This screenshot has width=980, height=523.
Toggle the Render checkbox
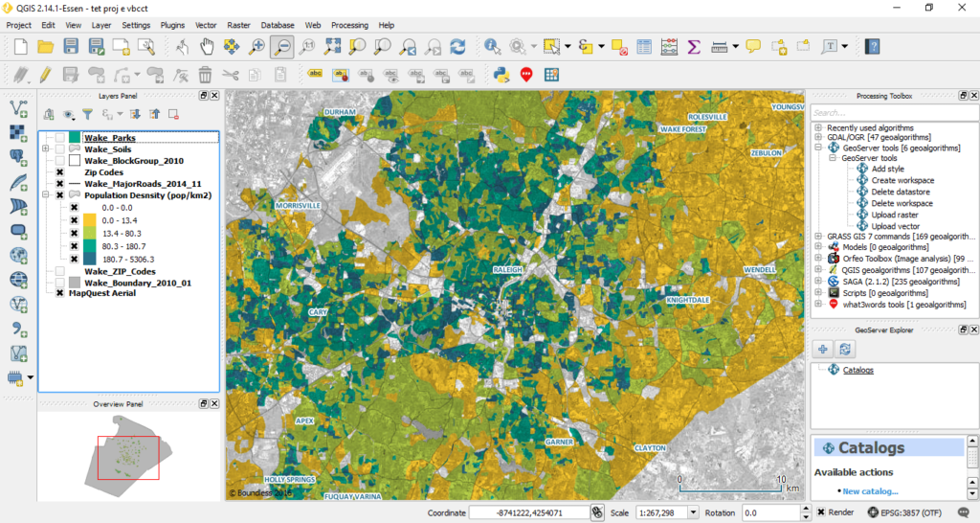point(821,512)
